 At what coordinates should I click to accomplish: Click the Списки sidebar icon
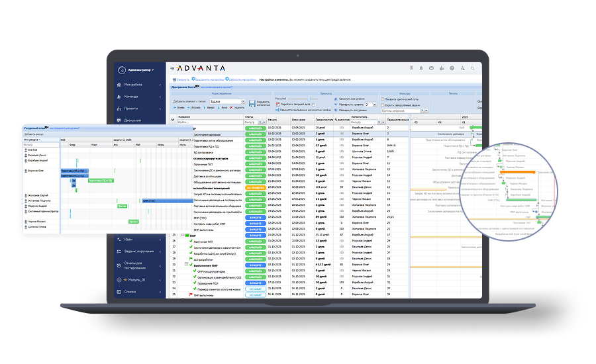coord(119,291)
